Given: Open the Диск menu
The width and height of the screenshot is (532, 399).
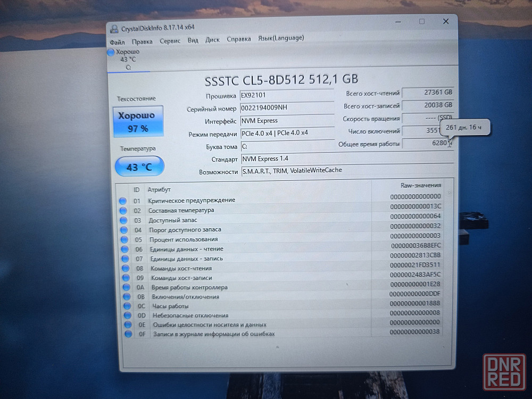Looking at the screenshot, I should (x=212, y=40).
